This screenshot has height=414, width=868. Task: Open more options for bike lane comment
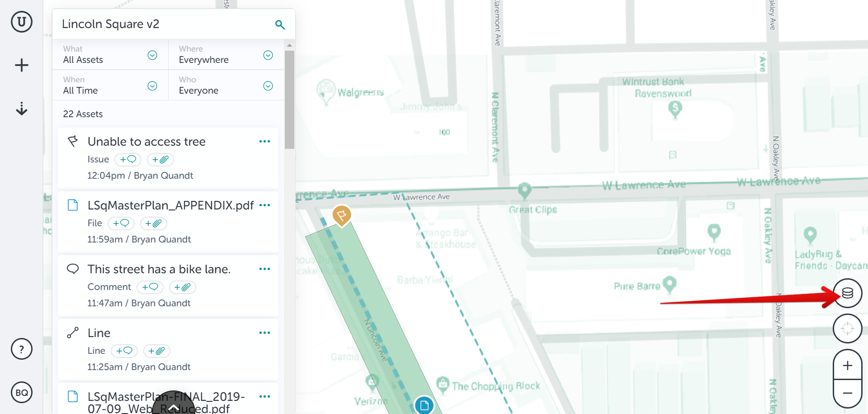(264, 269)
